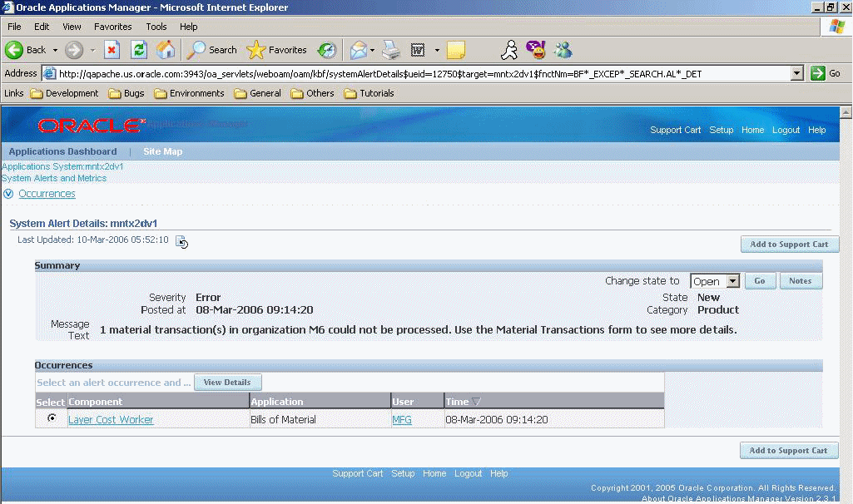853x504 pixels.
Task: Click the Yahoo Messenger smiley icon
Action: (x=536, y=50)
